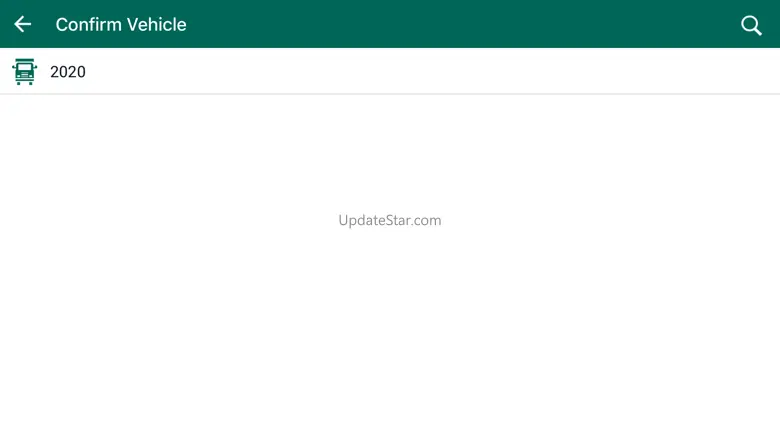The width and height of the screenshot is (780, 439).
Task: Choose the 2020 vehicle year entry
Action: point(390,71)
